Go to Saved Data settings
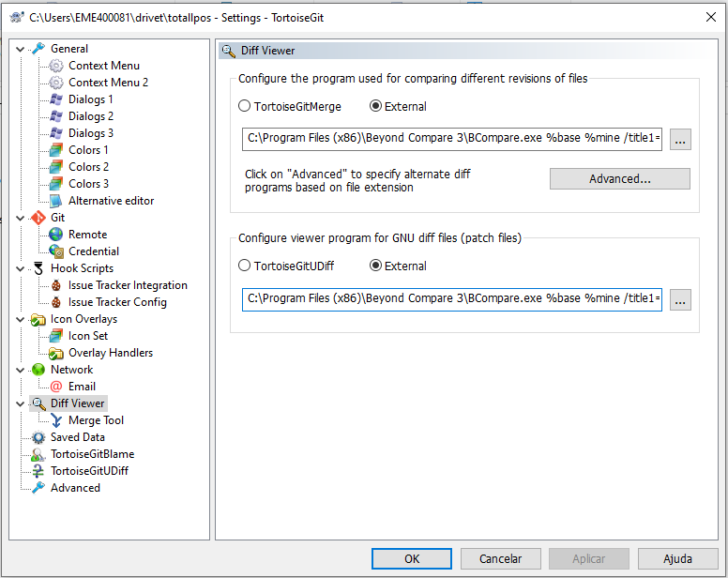728x578 pixels. (x=78, y=437)
